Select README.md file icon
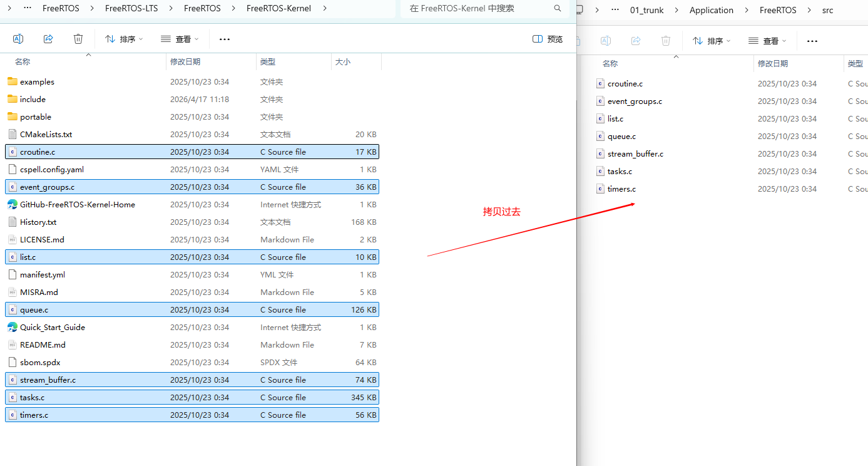This screenshot has height=466, width=868. pos(13,344)
